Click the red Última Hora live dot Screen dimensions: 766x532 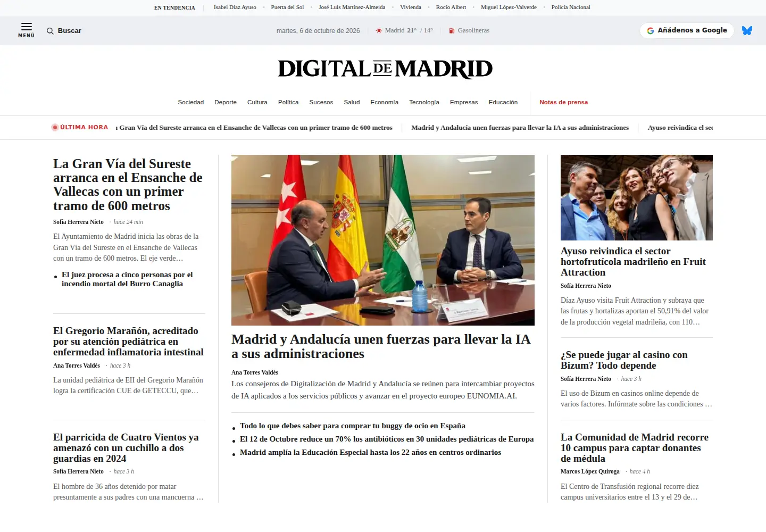coord(55,128)
